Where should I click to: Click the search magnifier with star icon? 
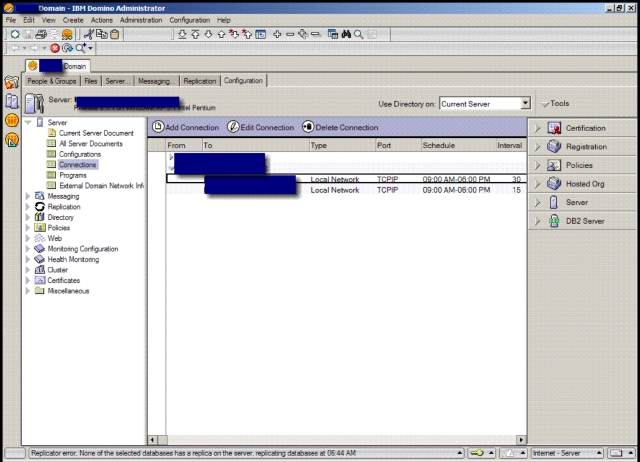click(x=81, y=48)
